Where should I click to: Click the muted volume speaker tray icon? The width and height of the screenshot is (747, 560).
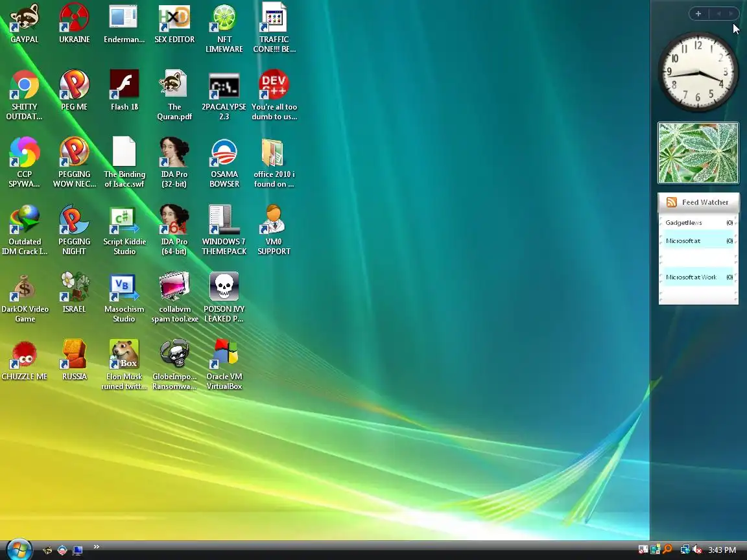pyautogui.click(x=698, y=550)
